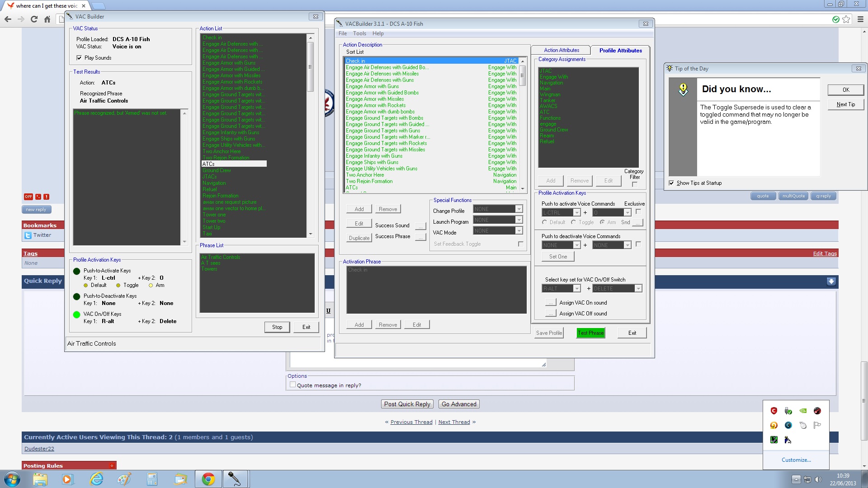
Task: Click the Save Profile button
Action: click(549, 333)
